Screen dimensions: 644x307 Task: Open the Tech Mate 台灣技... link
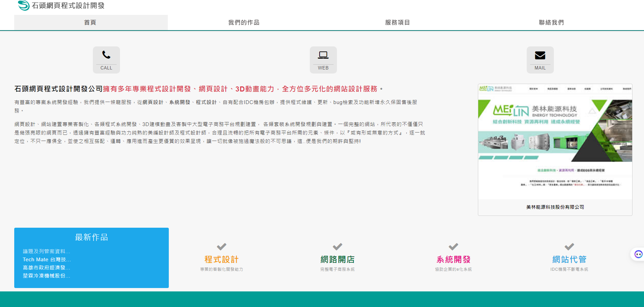(47, 260)
